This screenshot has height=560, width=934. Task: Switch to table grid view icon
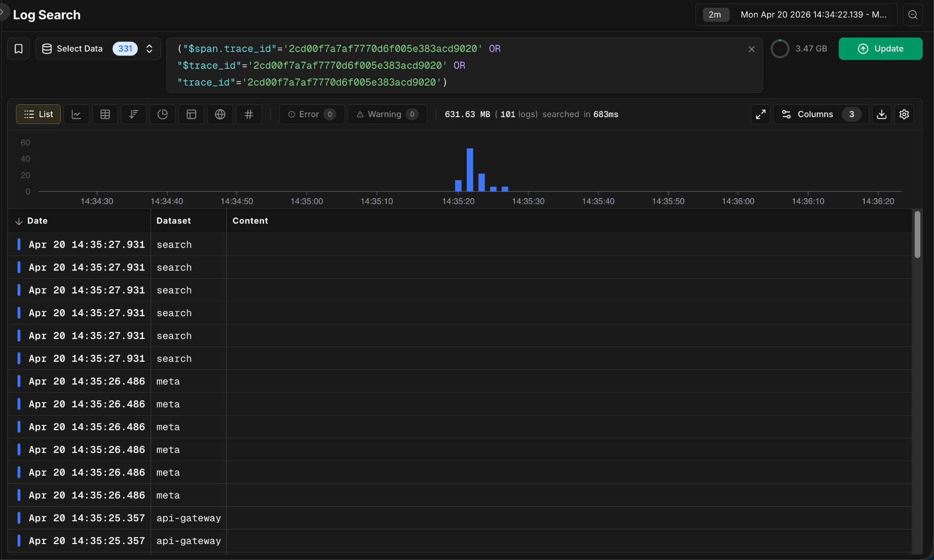coord(105,114)
